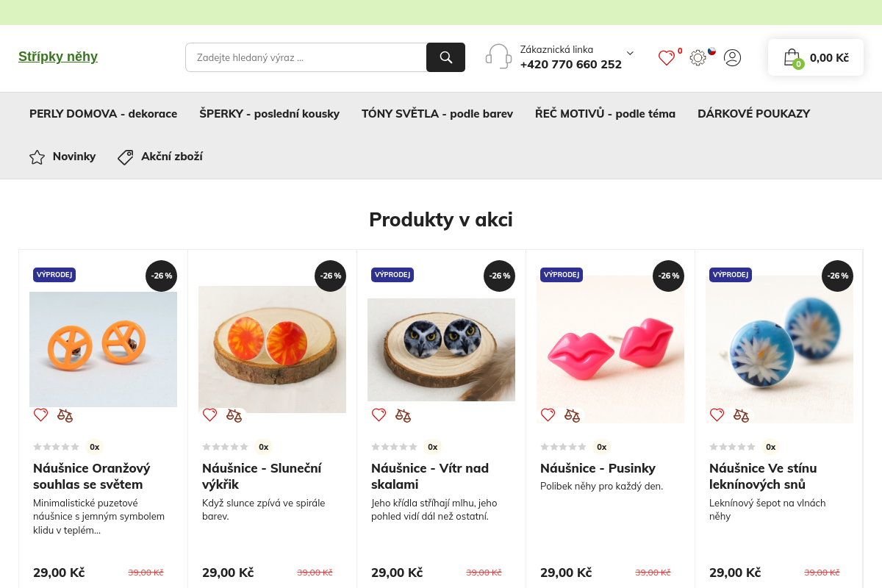Go to the DÁRKOVÉ POUKAZY page
882x588 pixels.
[753, 114]
